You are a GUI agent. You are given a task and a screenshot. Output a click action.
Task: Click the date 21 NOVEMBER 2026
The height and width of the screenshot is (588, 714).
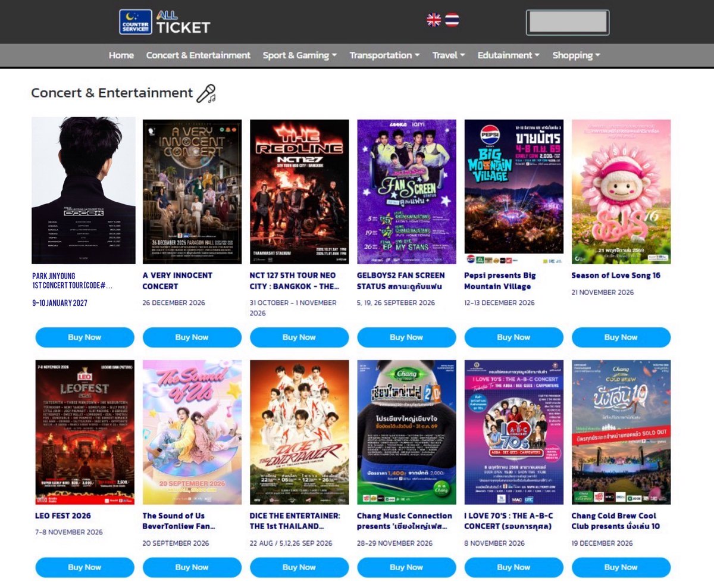coord(603,292)
